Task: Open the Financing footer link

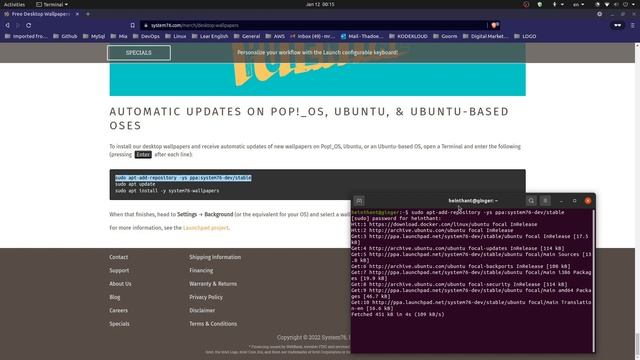Action: (x=201, y=270)
